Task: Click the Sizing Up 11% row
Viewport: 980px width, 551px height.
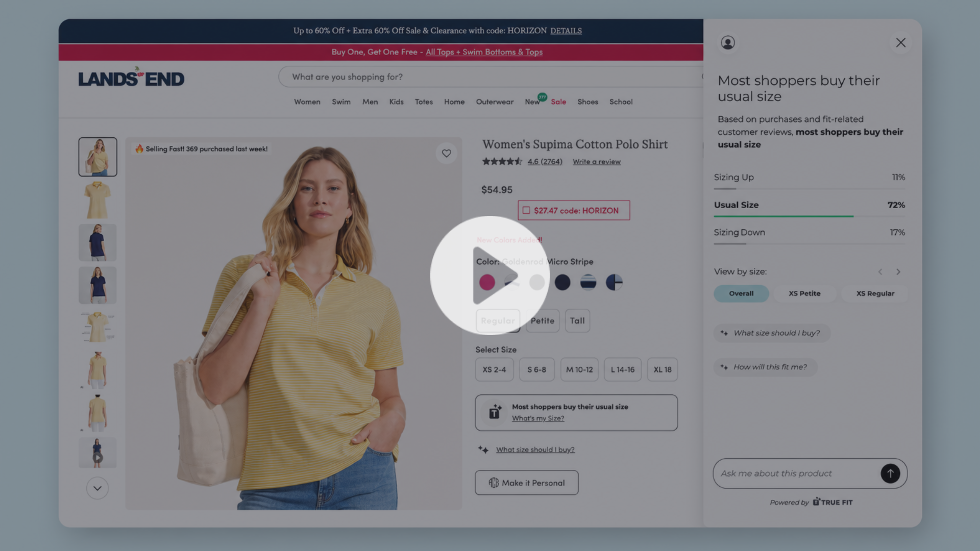Action: click(810, 180)
